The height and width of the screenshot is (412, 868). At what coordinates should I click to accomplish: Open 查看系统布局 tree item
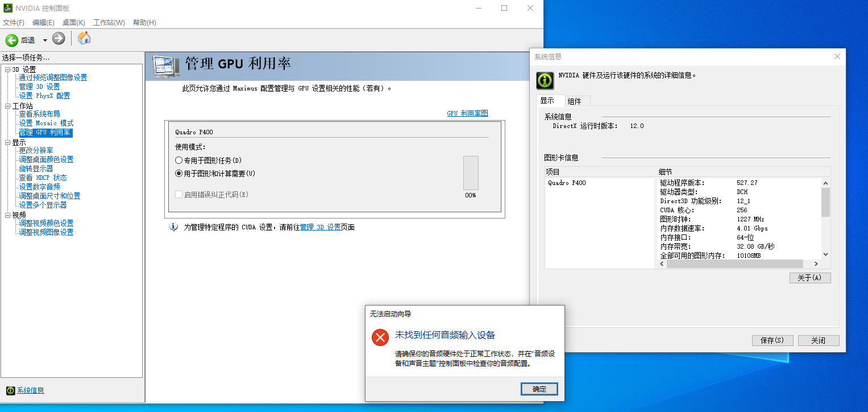tap(39, 114)
